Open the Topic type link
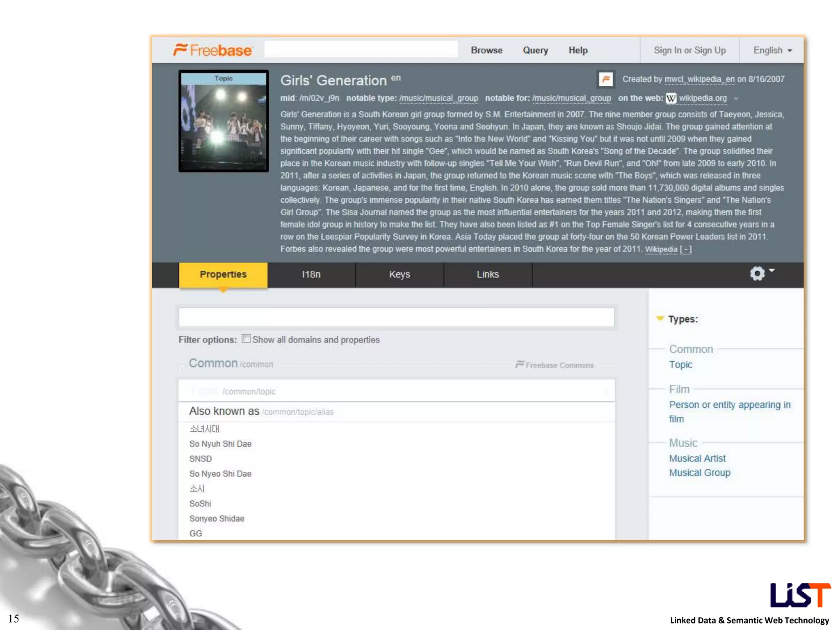Viewport: 840px width, 630px height. (x=680, y=365)
